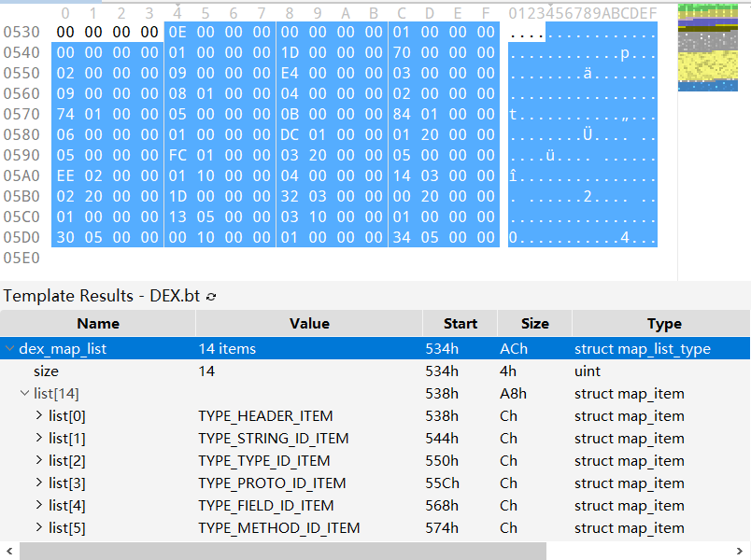Collapse the list[14] array node
Image resolution: width=751 pixels, height=560 pixels.
point(24,394)
